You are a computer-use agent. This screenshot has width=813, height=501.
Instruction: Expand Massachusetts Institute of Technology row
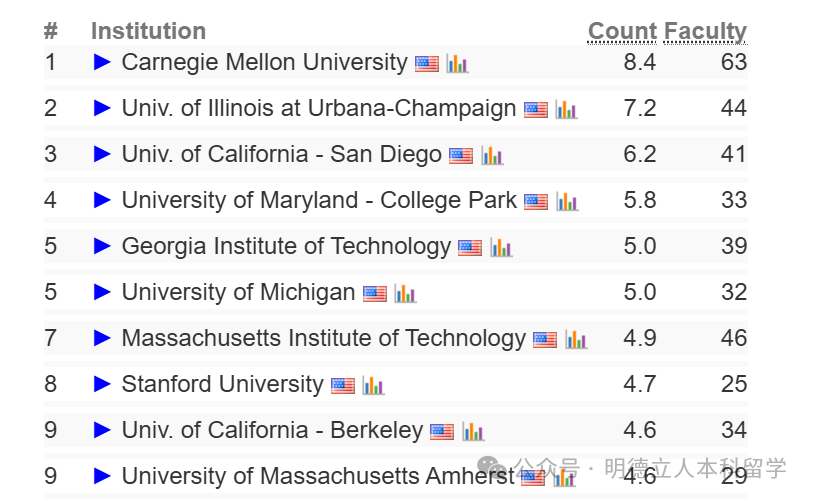point(102,338)
